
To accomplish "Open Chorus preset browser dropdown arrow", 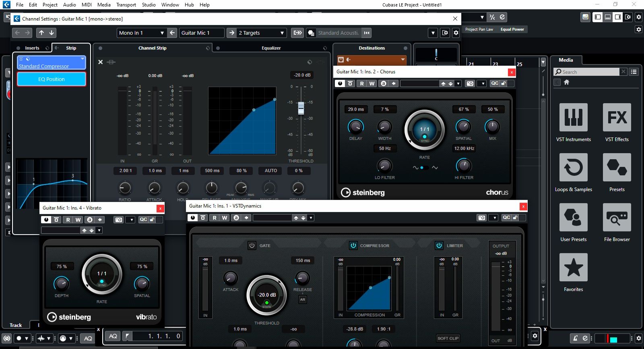I will coord(458,83).
